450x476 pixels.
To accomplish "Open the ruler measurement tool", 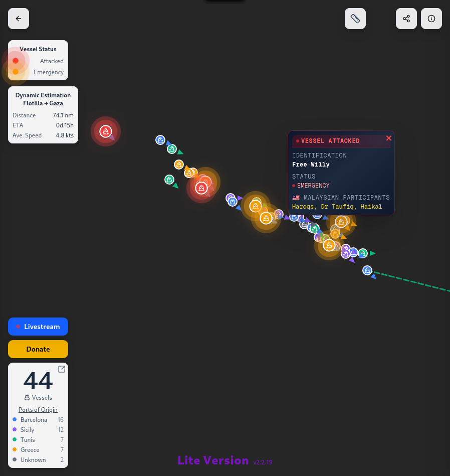I will coord(355,19).
